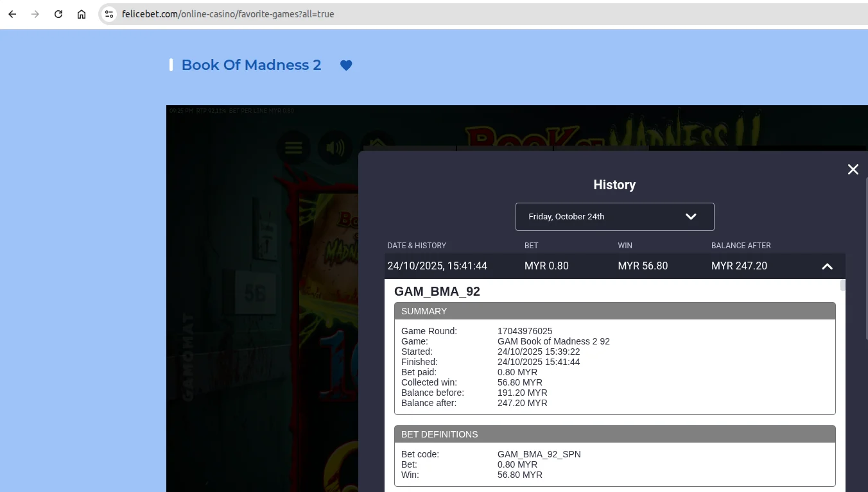Click the Balance after value 247.20 MYR

523,403
